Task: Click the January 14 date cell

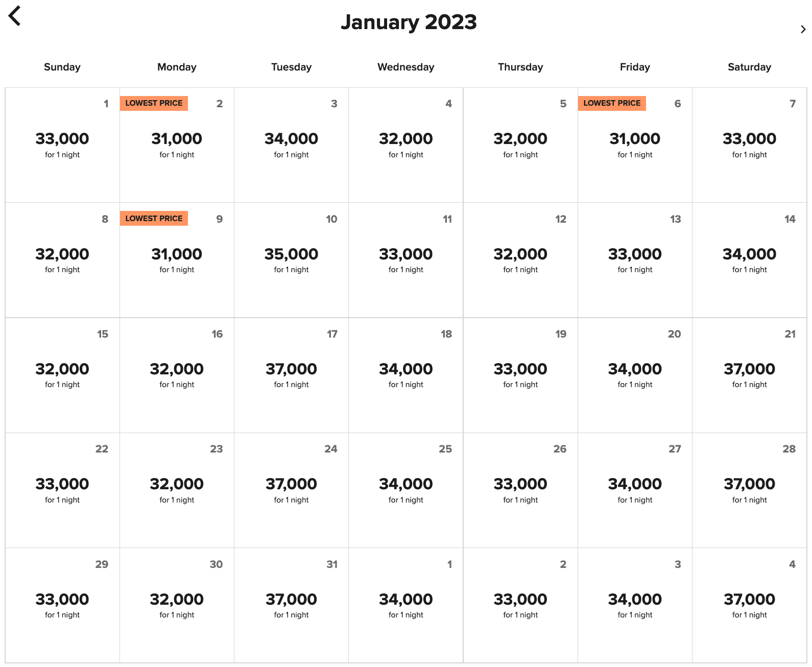Action: (749, 260)
